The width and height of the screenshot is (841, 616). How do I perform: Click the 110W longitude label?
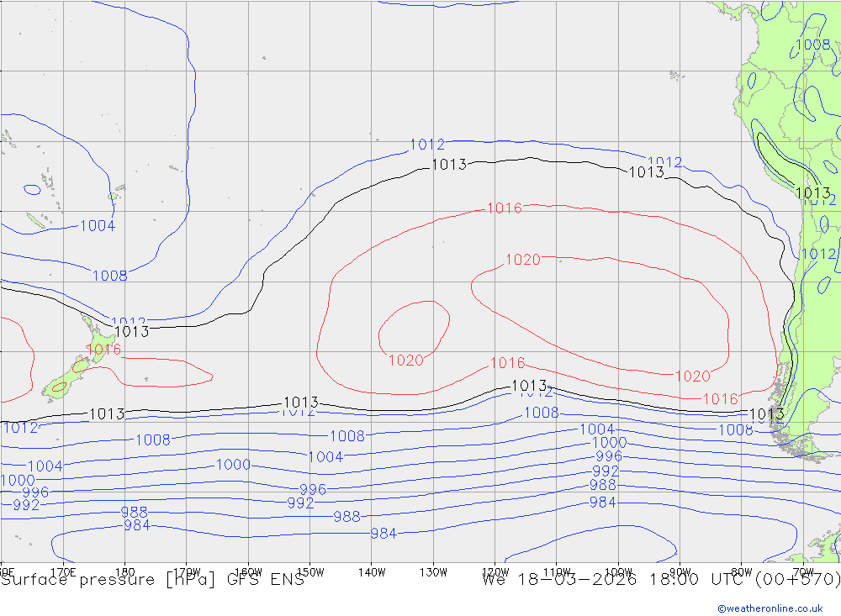coord(557,572)
